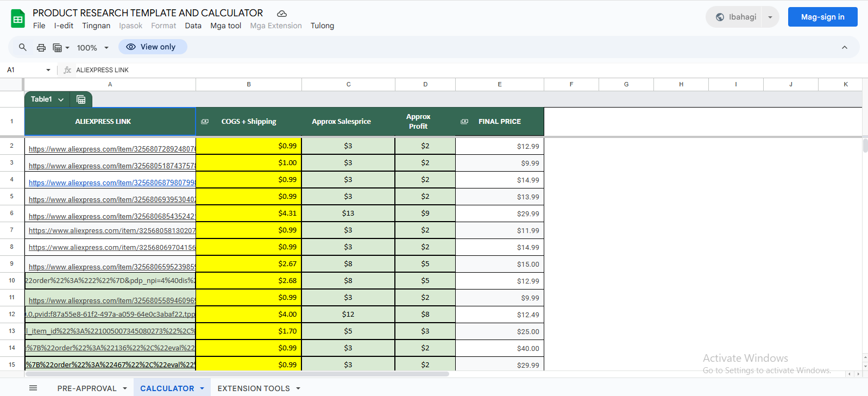Open the AliExpress link in row 2
Viewport: 868px width, 396px height.
pyautogui.click(x=112, y=149)
